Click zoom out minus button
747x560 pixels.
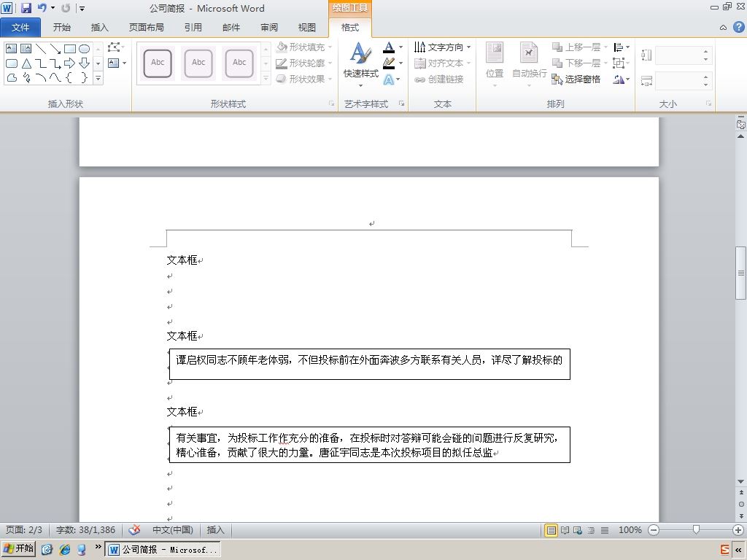(x=654, y=530)
